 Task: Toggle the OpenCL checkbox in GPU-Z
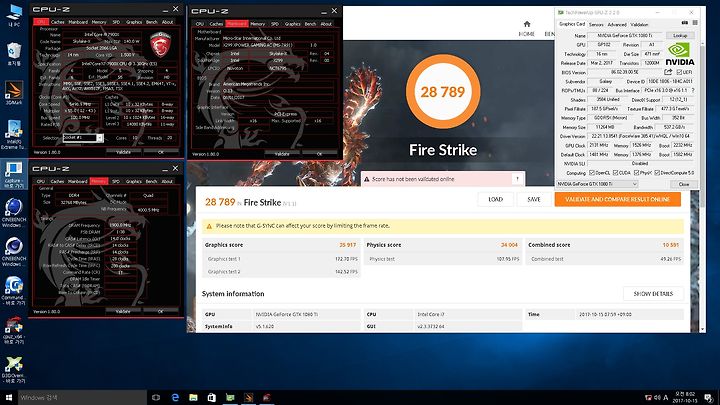point(591,173)
